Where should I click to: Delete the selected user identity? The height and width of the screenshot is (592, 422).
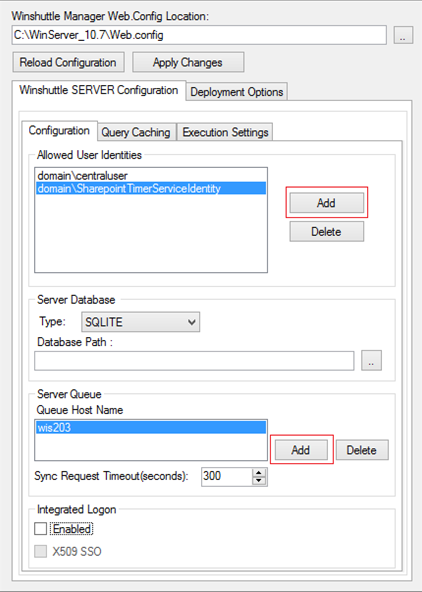327,231
